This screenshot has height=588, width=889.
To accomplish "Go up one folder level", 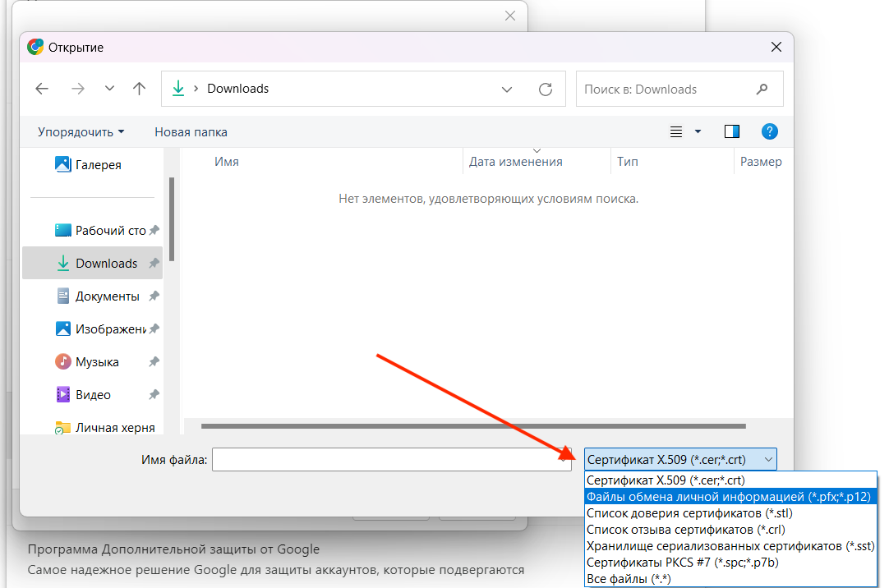I will pos(139,89).
